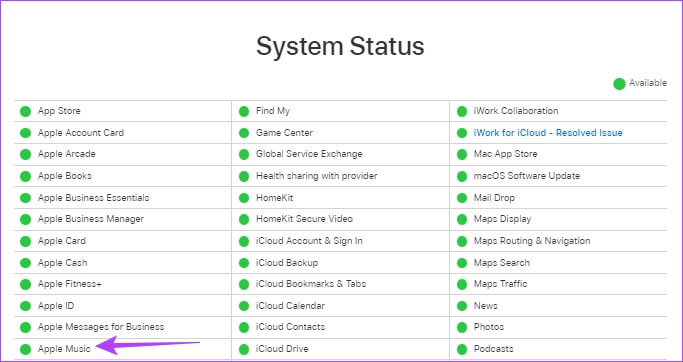Click the green dot beside Find My
This screenshot has width=683, height=362.
[x=243, y=111]
